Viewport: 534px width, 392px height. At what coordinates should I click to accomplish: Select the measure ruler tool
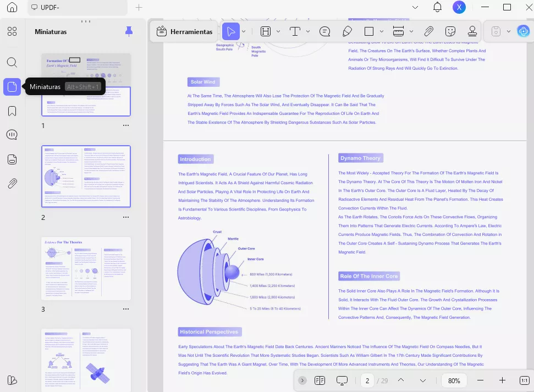398,32
